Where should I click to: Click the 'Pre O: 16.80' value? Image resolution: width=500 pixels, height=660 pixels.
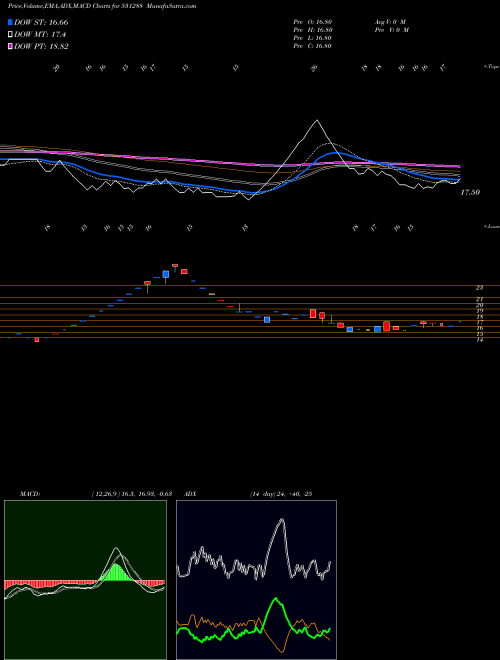313,21
